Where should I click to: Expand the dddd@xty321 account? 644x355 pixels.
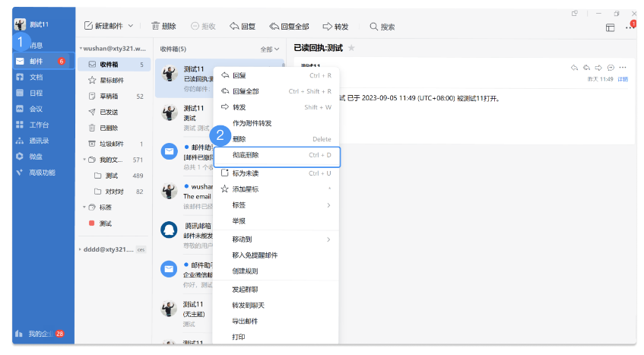click(80, 249)
